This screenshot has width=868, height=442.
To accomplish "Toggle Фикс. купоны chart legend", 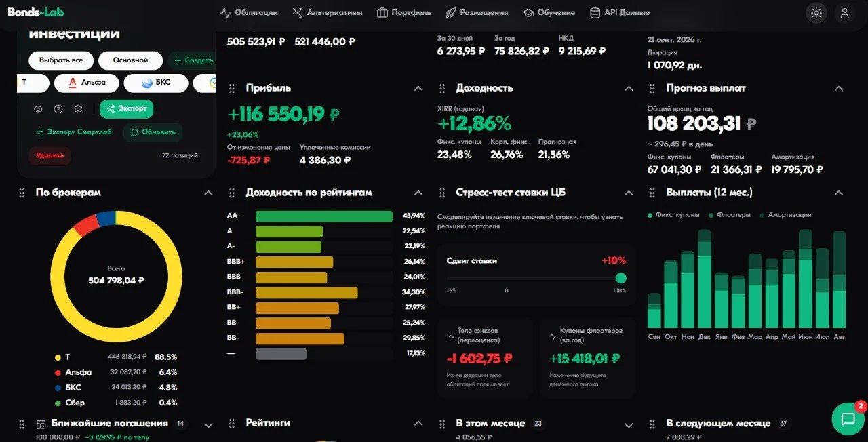I will click(x=674, y=215).
